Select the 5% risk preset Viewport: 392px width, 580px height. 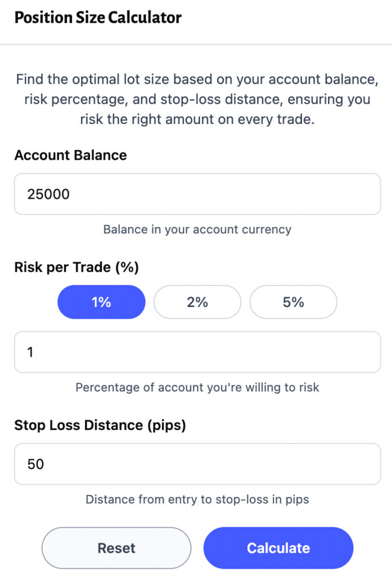(x=293, y=302)
